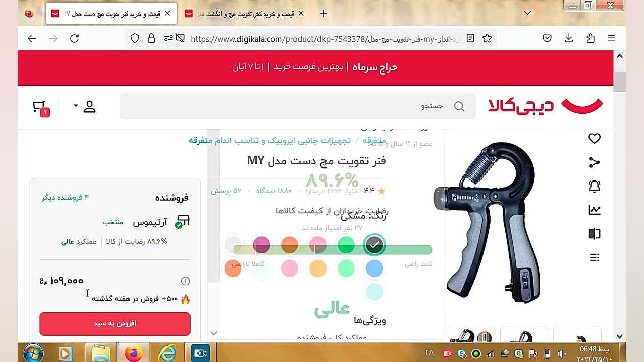Image resolution: width=644 pixels, height=362 pixels.
Task: Open the user account profile icon
Action: (x=90, y=107)
